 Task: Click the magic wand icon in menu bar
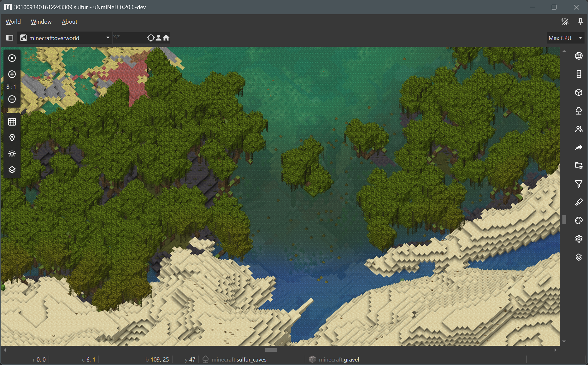click(565, 21)
